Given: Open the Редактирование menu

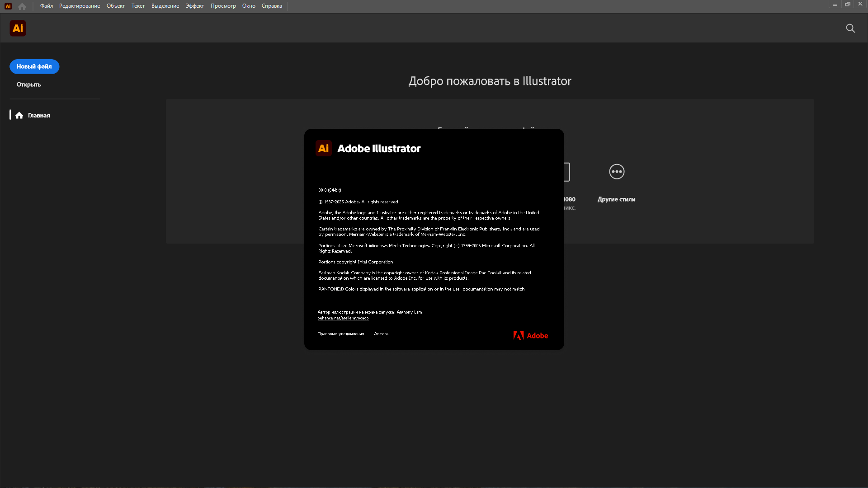Looking at the screenshot, I should (80, 6).
